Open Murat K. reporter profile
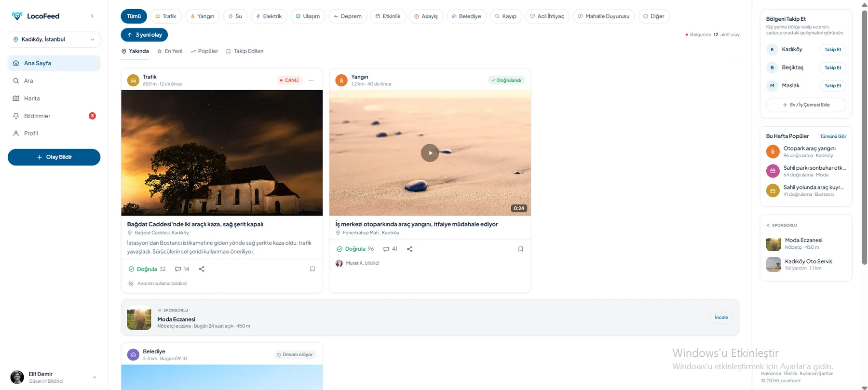 coord(358,263)
